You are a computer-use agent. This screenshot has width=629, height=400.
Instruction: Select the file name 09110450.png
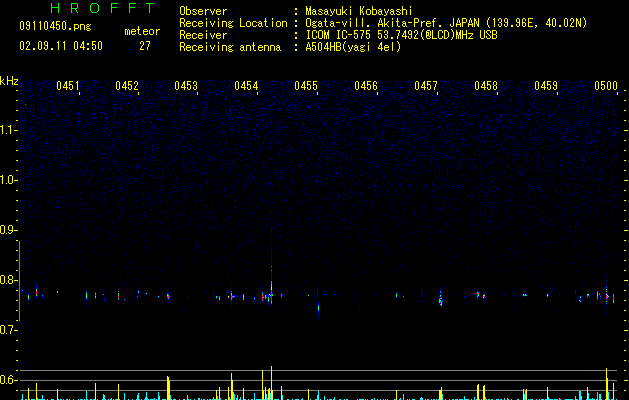55,27
